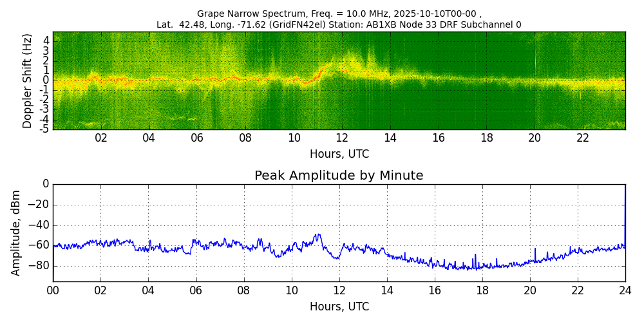Screen dimensions: 644x322
Task: Click hour 20 tick on spectrogram axis
Action: click(x=535, y=138)
